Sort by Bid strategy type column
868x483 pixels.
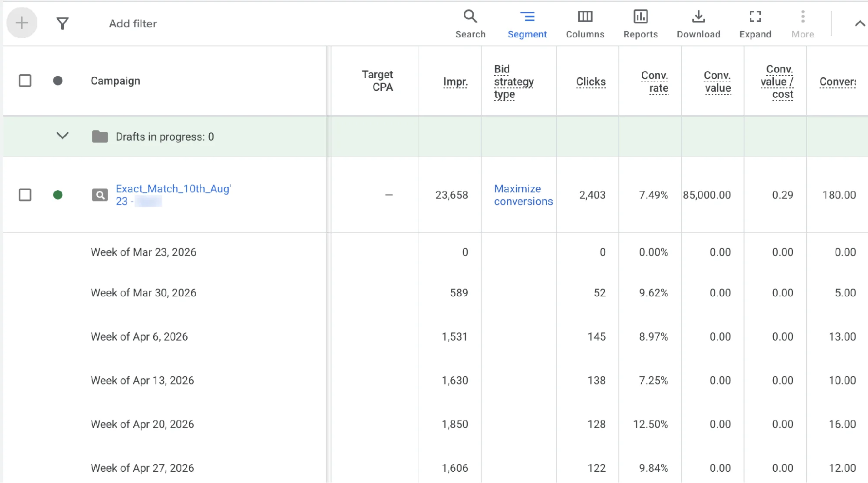[514, 82]
